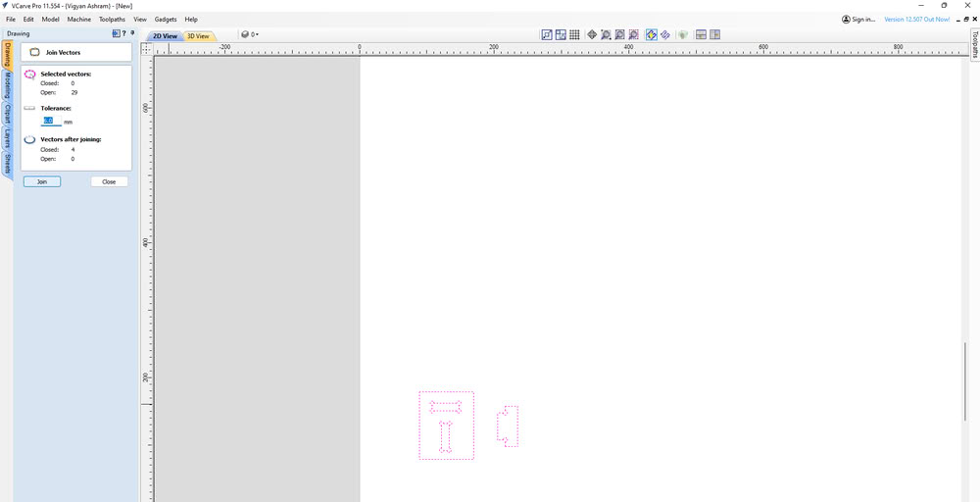Select the Drawing side tab

click(7, 54)
